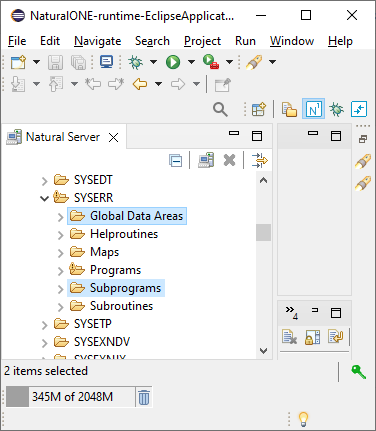Expand the Subprograms folder

(60, 289)
